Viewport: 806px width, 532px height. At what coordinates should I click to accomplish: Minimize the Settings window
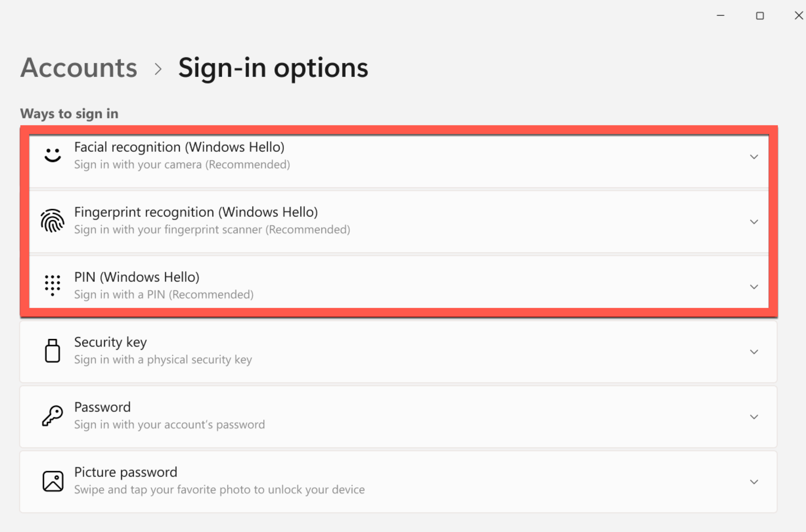[x=721, y=16]
